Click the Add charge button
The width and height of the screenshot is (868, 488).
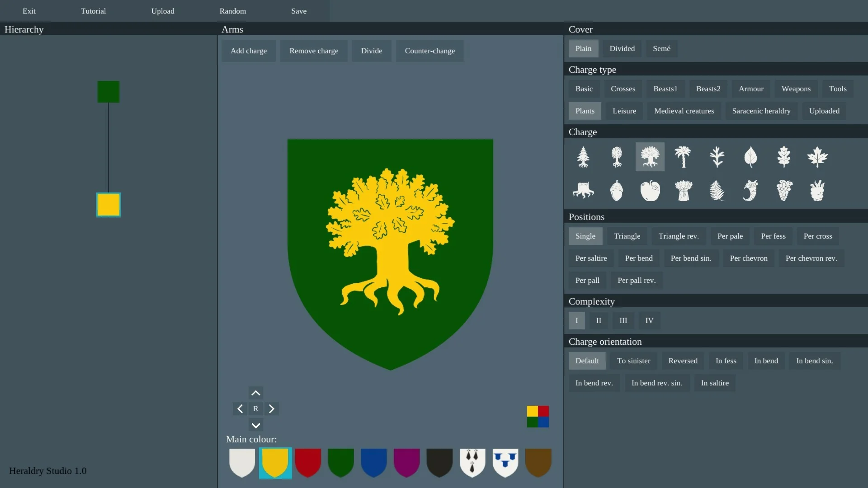[249, 51]
